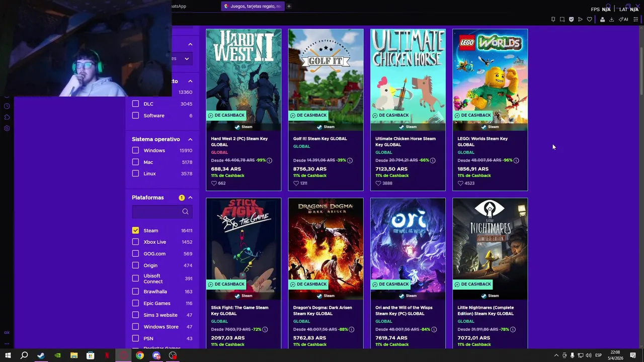Image resolution: width=644 pixels, height=362 pixels.
Task: Open the AI assistant icon in toolbar
Action: pos(623,19)
